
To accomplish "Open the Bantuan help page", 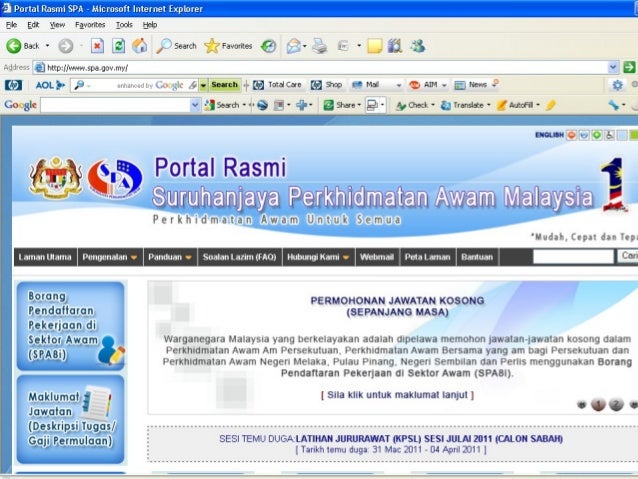I will (x=477, y=257).
